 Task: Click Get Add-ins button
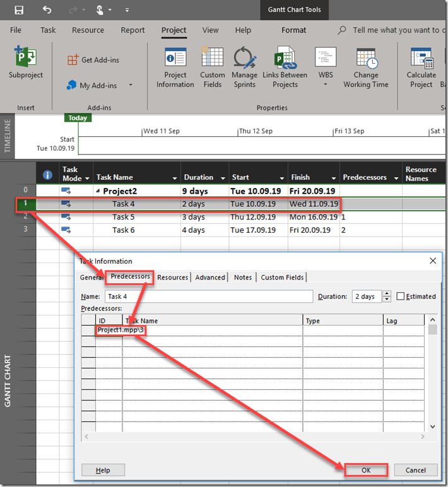click(93, 60)
